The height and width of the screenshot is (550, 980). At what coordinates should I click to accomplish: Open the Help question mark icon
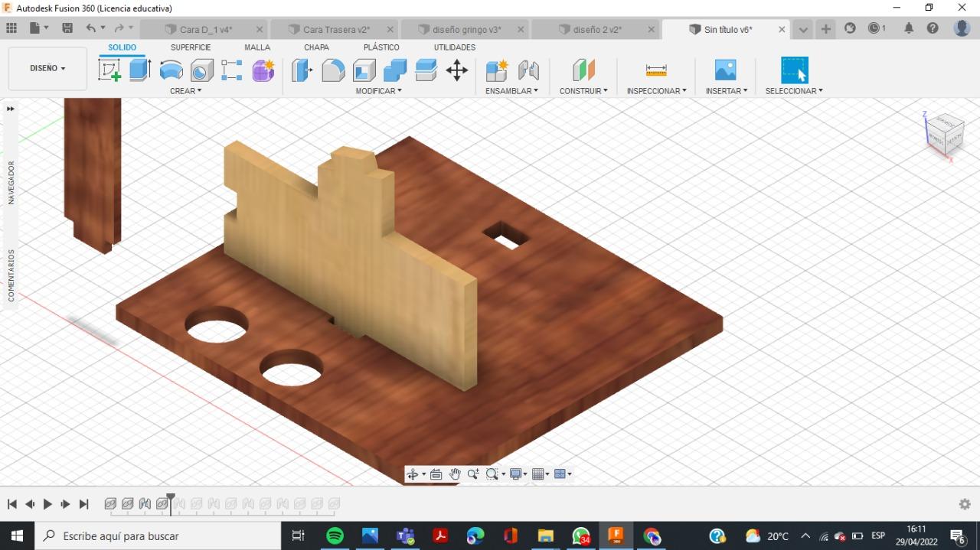point(933,28)
